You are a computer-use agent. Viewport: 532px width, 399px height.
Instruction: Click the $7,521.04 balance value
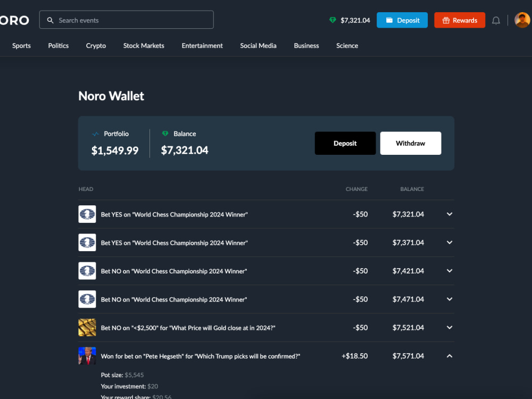click(408, 327)
